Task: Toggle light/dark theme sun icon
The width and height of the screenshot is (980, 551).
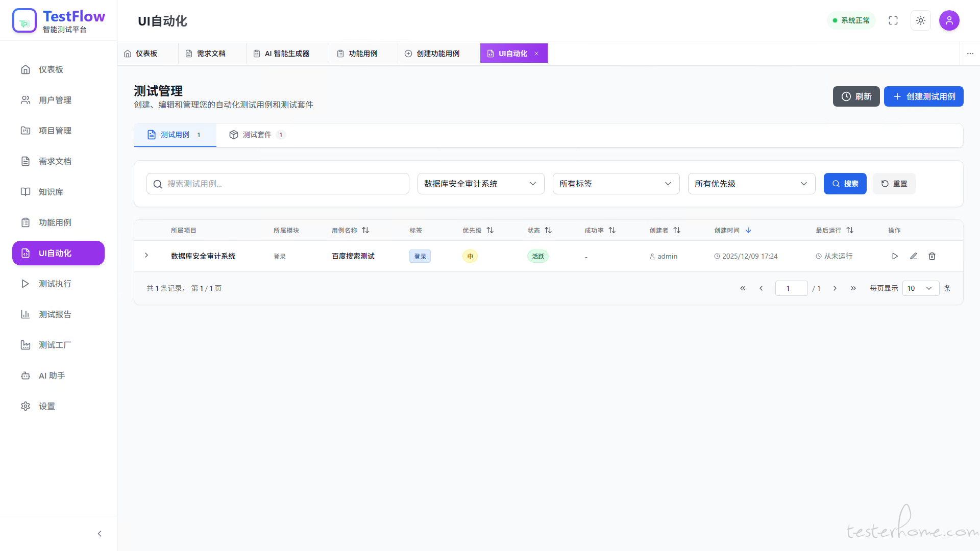Action: pyautogui.click(x=921, y=20)
